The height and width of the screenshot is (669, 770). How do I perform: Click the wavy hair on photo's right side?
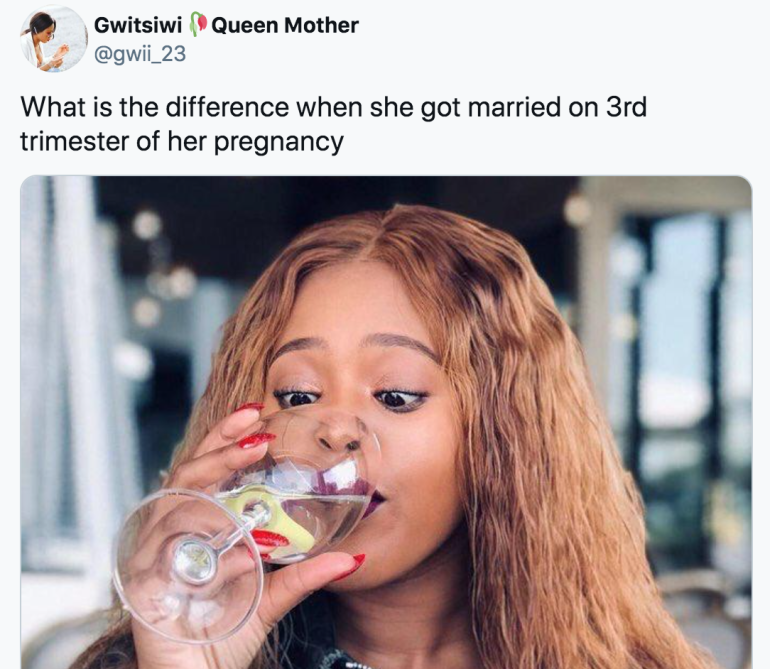click(x=550, y=442)
